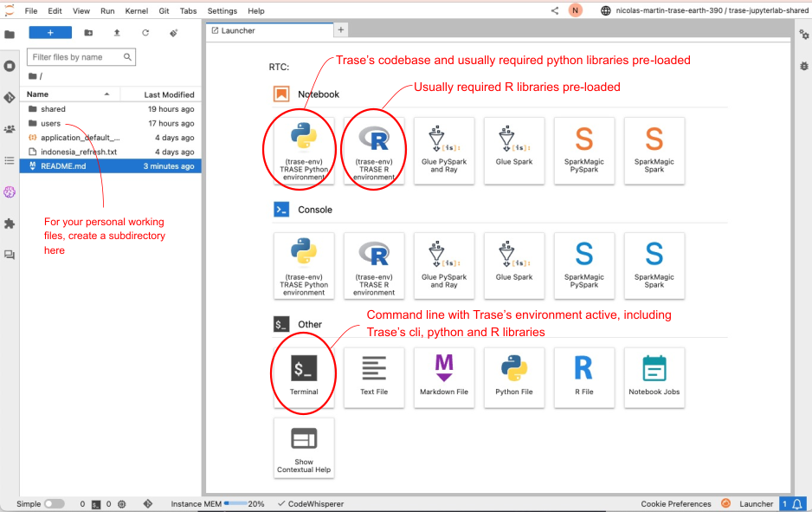The image size is (812, 512).
Task: Create a new Notebook Jobs entry
Action: coord(654,377)
